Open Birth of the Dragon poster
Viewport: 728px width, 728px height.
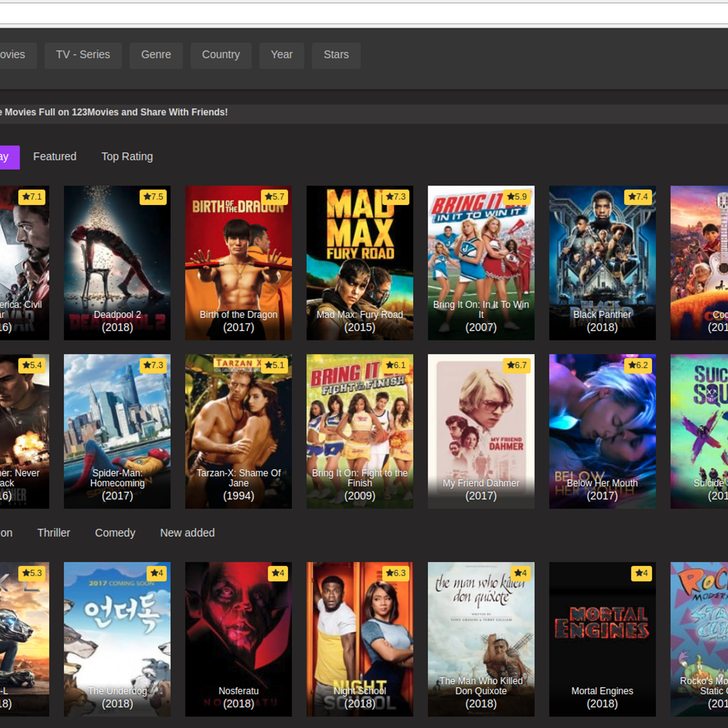point(238,263)
